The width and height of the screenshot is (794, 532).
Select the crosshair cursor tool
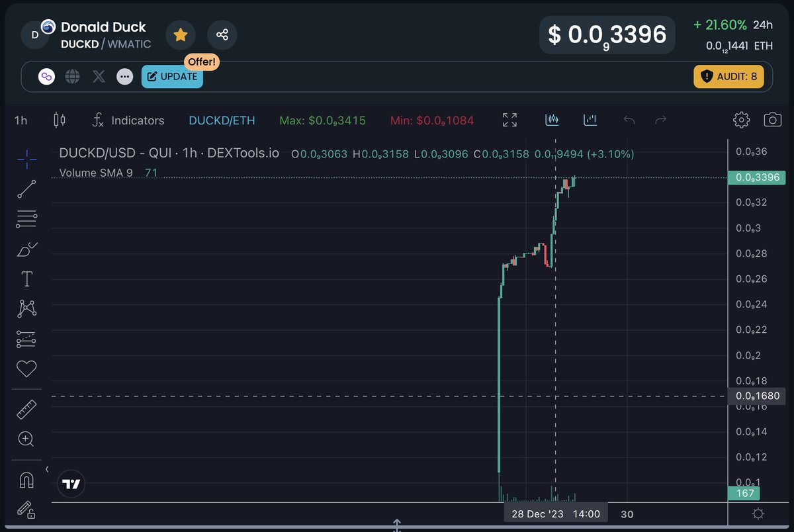(26, 158)
